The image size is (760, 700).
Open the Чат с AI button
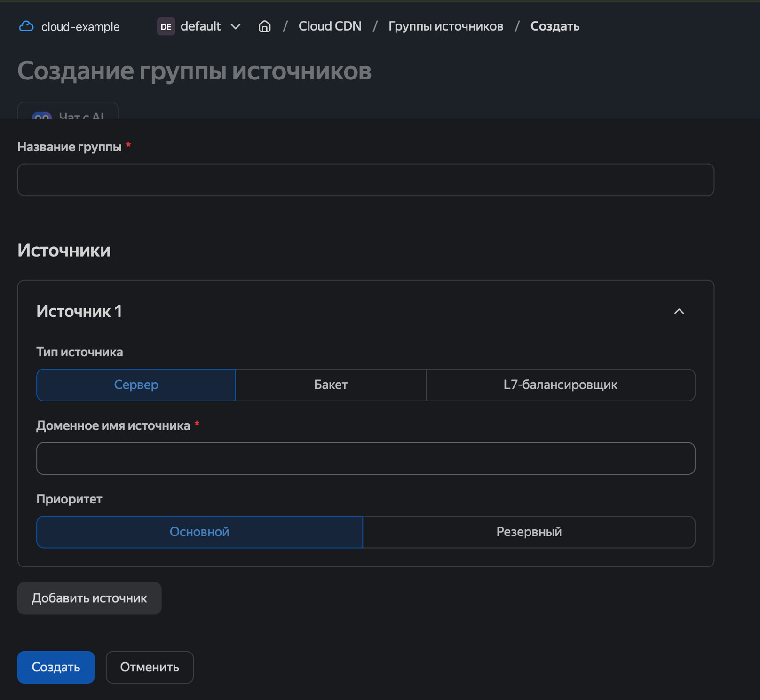tap(68, 111)
